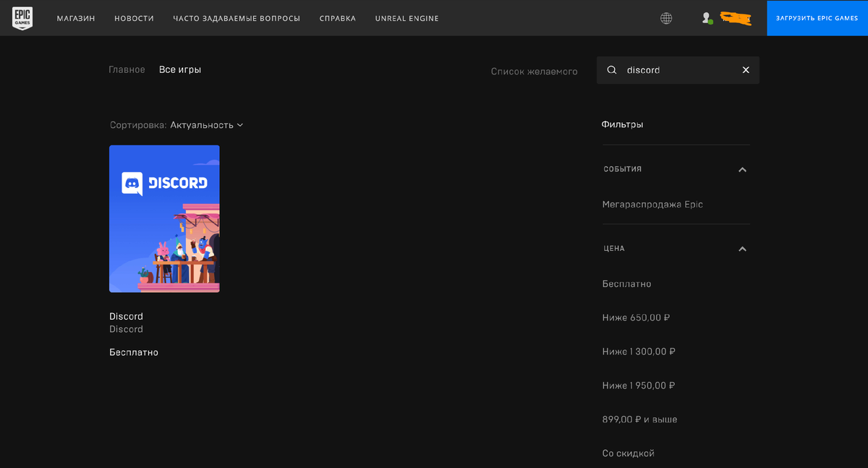Viewport: 868px width, 468px height.
Task: Click the Бесплатно price under Discord
Action: pyautogui.click(x=134, y=352)
